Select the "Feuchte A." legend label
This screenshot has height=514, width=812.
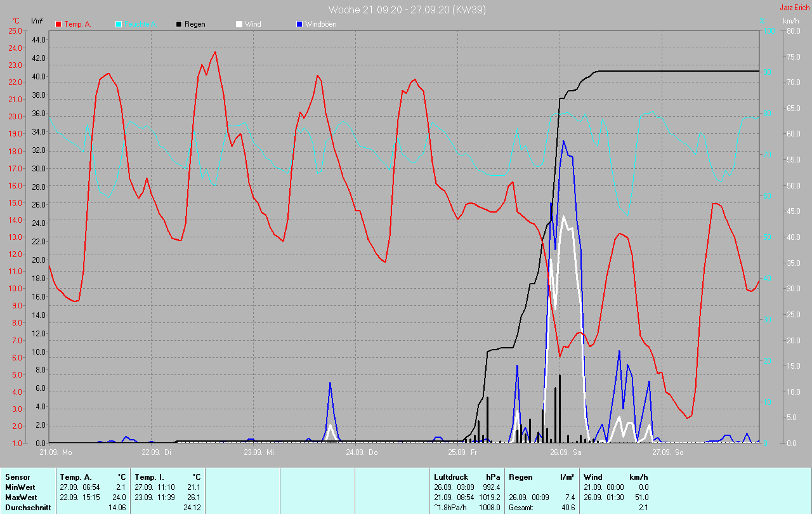pyautogui.click(x=141, y=24)
